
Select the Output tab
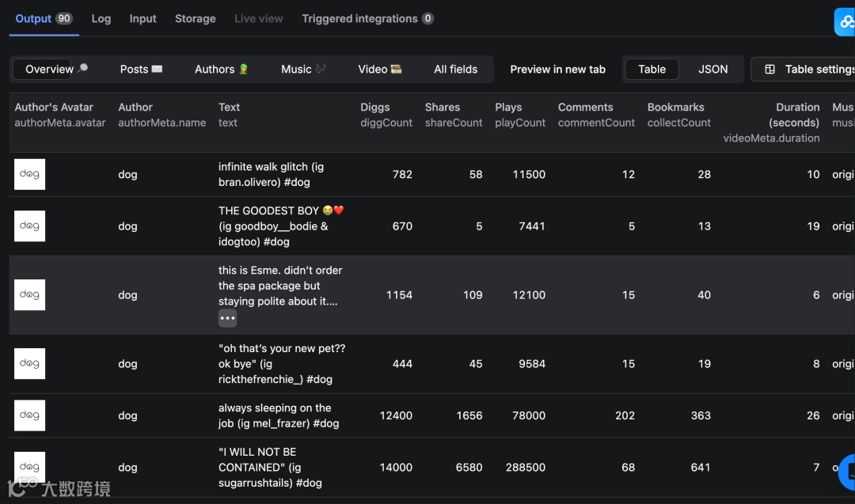coord(44,19)
